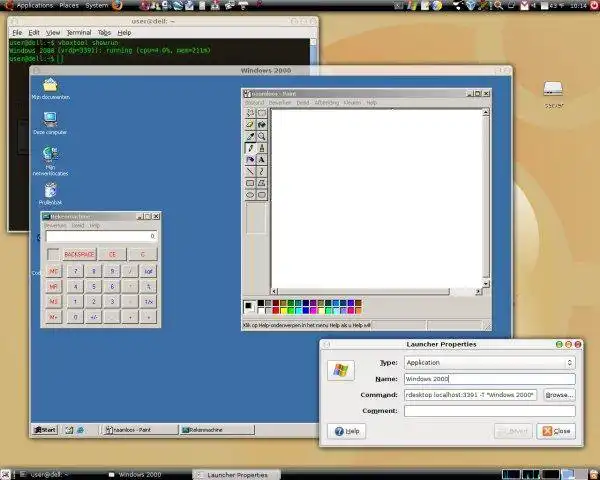Switch to naamloos - Paint taskbar button

point(140,430)
